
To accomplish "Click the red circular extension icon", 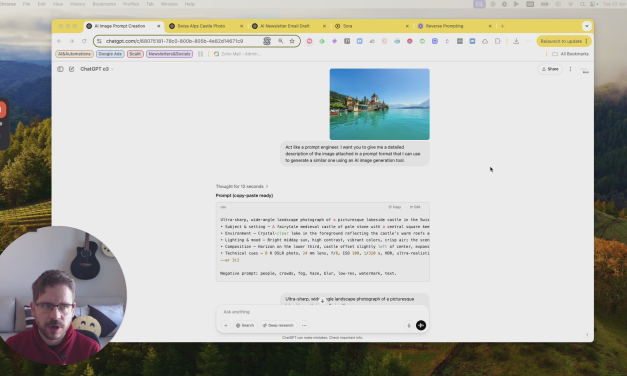I will click(x=310, y=41).
